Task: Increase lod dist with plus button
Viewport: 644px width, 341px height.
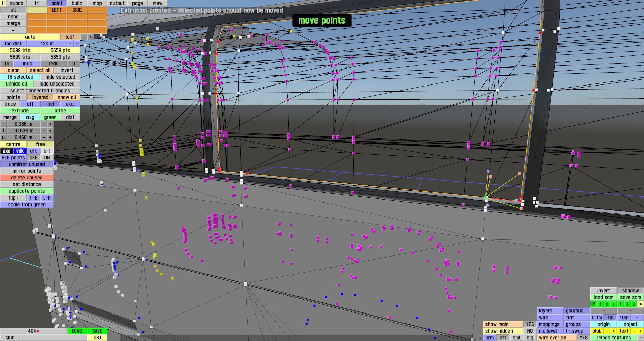Action: (77, 44)
